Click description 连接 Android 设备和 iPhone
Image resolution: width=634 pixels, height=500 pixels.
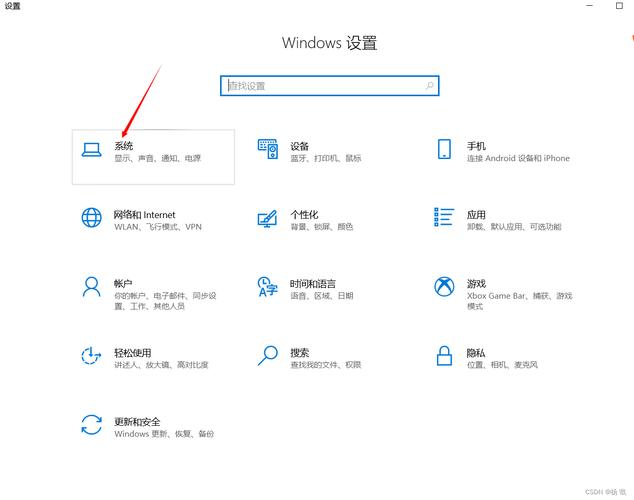point(518,158)
